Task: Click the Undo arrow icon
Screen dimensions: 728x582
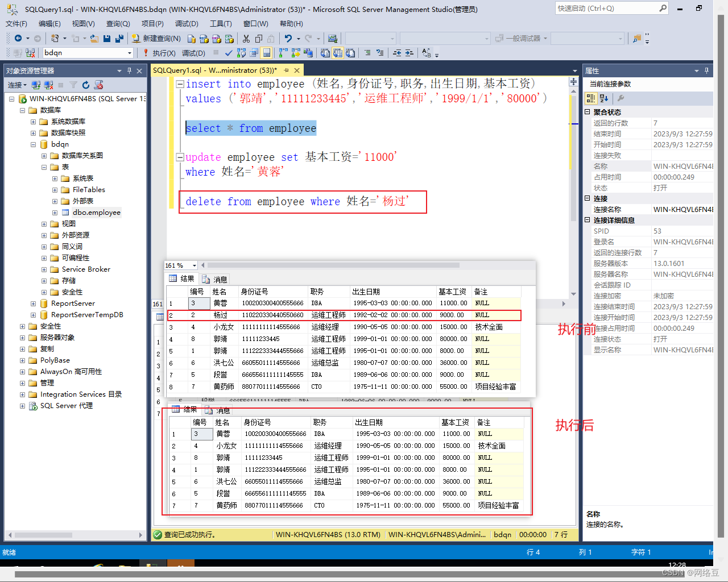Action: pos(288,38)
